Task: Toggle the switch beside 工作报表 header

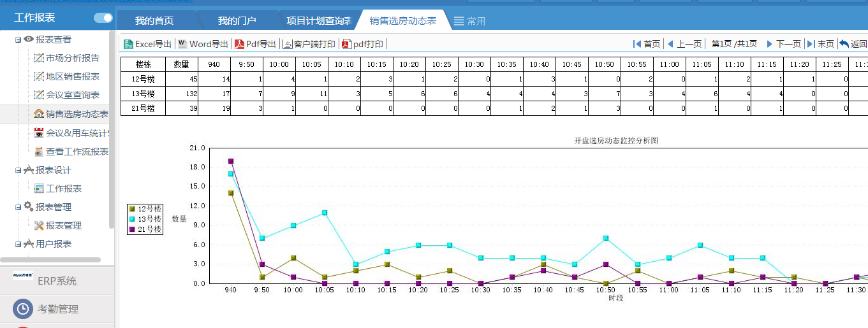Action: (x=103, y=18)
